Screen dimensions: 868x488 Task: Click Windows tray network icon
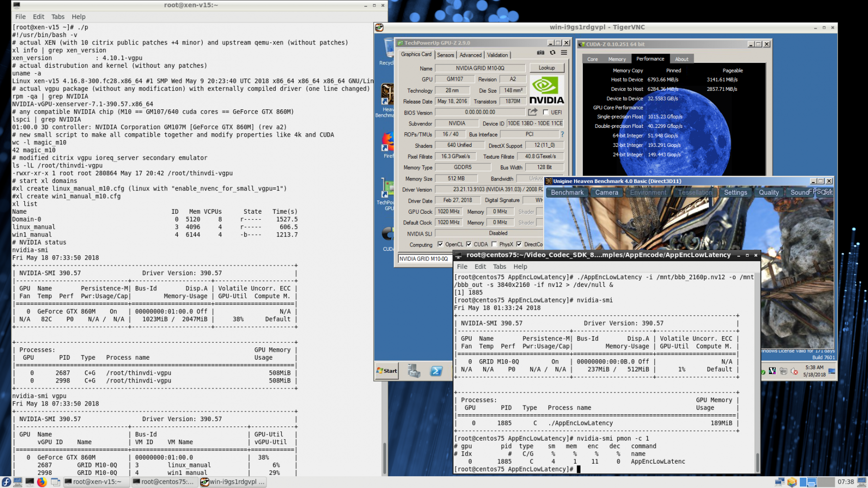[784, 371]
